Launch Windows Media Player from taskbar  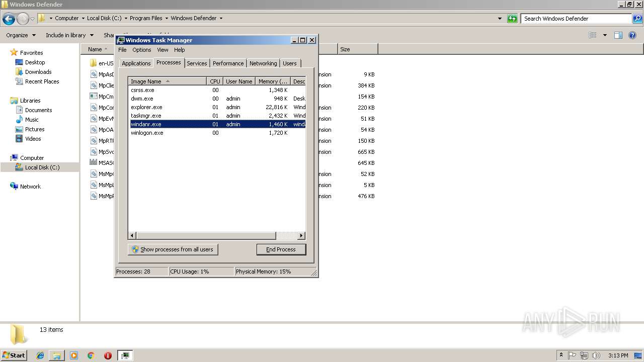click(74, 355)
